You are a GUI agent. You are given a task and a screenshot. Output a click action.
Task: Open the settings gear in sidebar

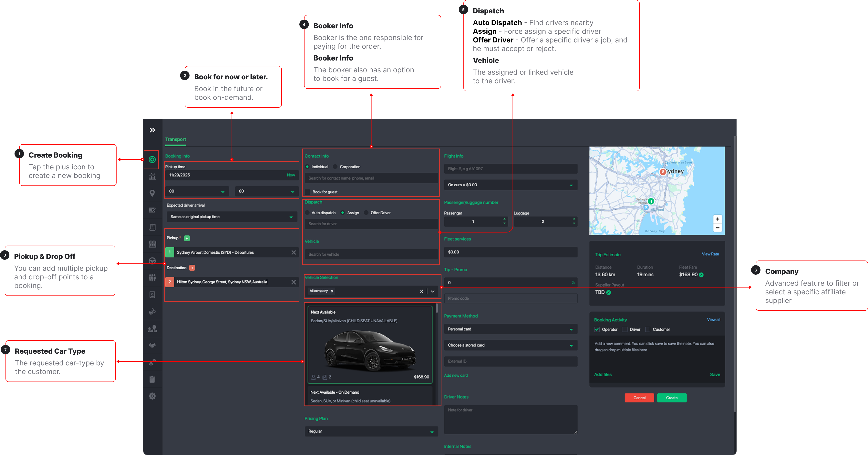(x=152, y=396)
